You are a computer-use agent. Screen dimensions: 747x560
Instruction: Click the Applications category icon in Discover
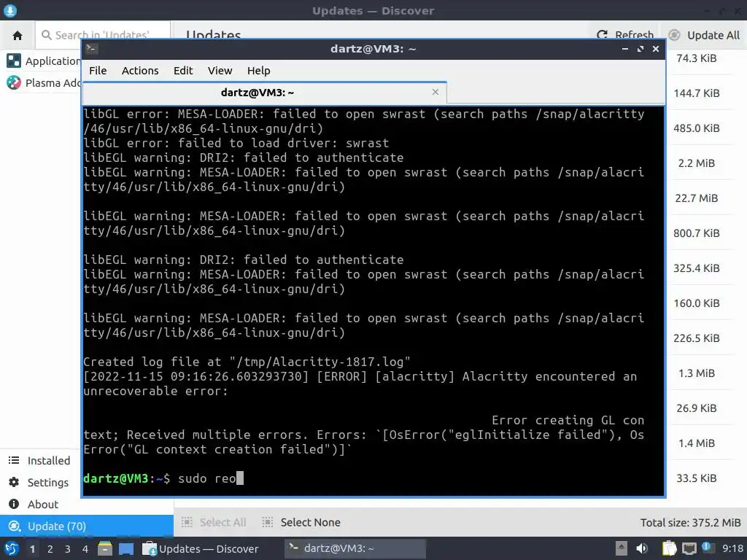(x=14, y=61)
